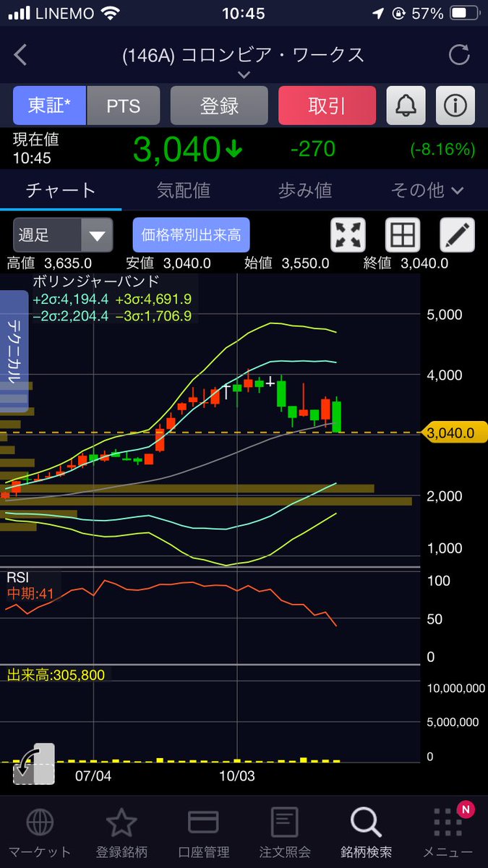Tap the -270 price change

pos(312,148)
